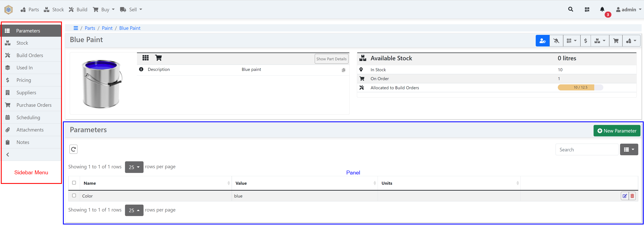This screenshot has width=644, height=228.
Task: Check the Color row checkbox
Action: coord(74,196)
